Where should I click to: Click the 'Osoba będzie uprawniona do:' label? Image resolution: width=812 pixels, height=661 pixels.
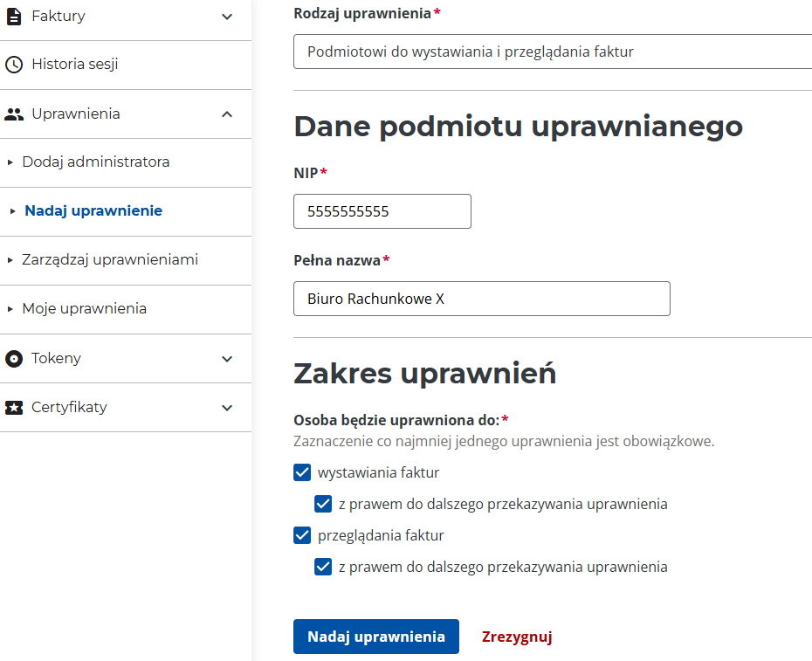tap(396, 420)
